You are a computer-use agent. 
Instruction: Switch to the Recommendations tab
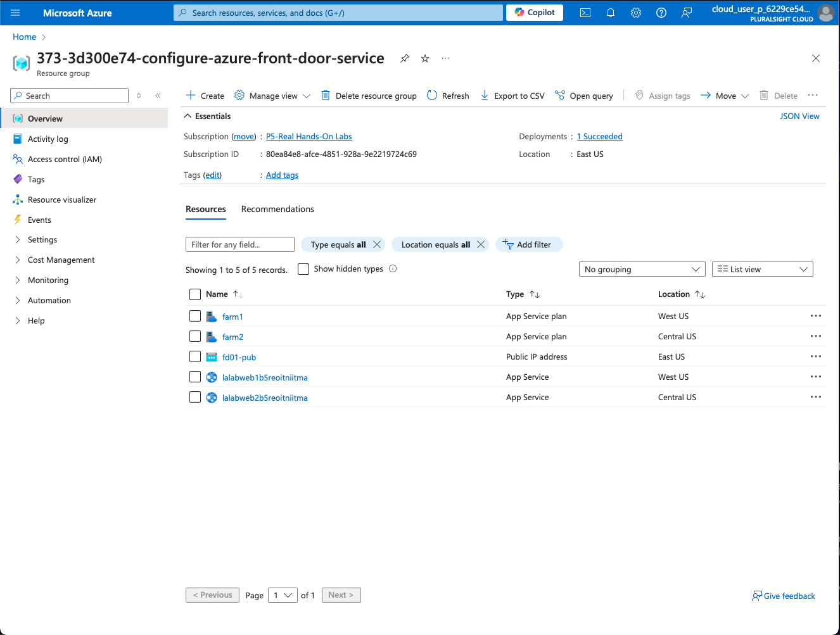tap(277, 209)
